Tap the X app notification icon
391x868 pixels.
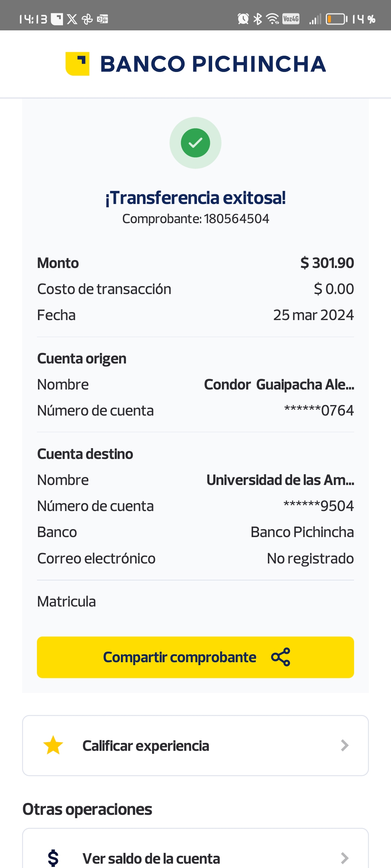pos(72,19)
